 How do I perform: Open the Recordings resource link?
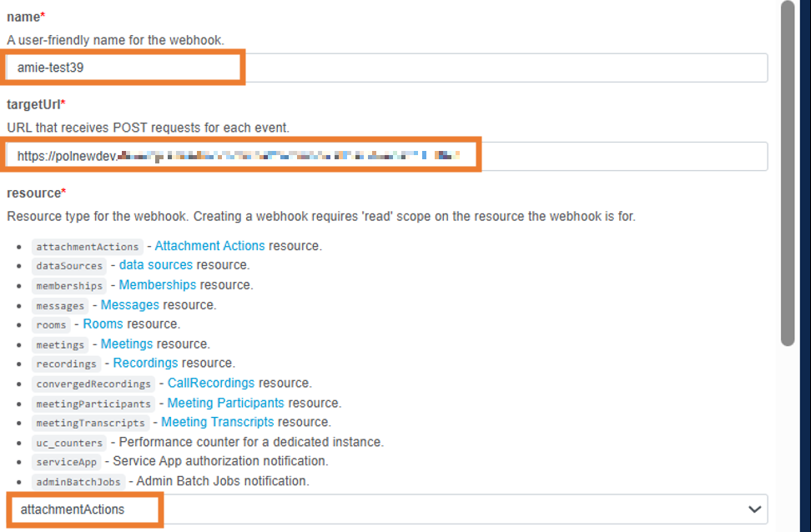tap(145, 363)
